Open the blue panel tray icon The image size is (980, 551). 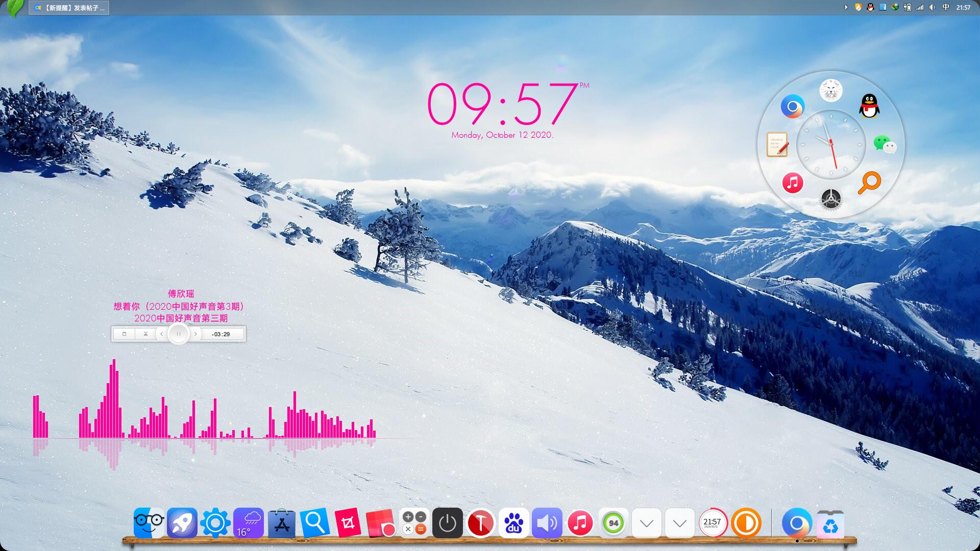tap(883, 7)
